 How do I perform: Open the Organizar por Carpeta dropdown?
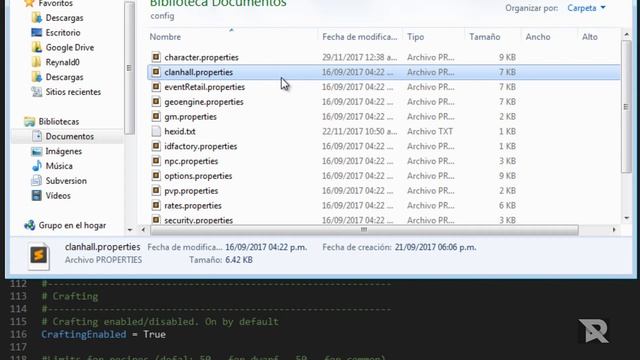tap(587, 8)
